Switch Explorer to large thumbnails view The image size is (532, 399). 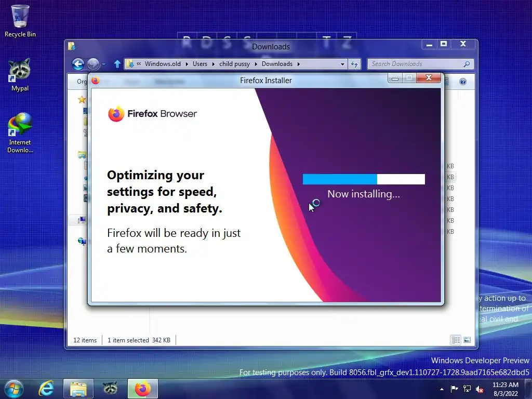(467, 340)
